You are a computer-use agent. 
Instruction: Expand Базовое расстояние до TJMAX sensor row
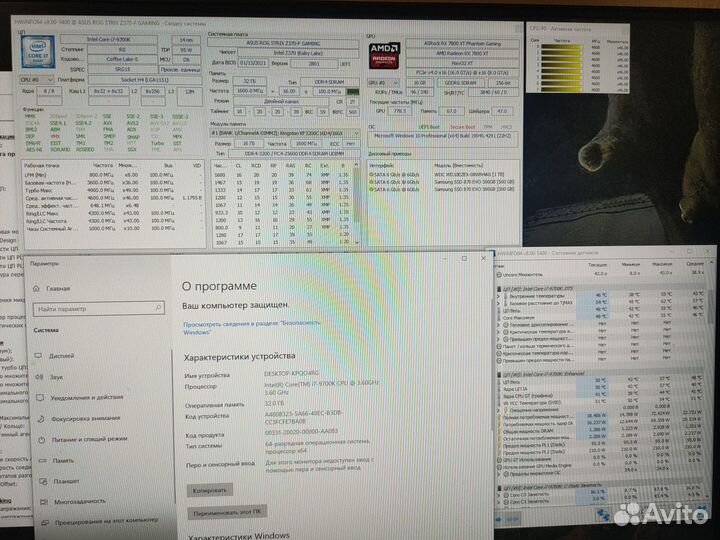(498, 304)
